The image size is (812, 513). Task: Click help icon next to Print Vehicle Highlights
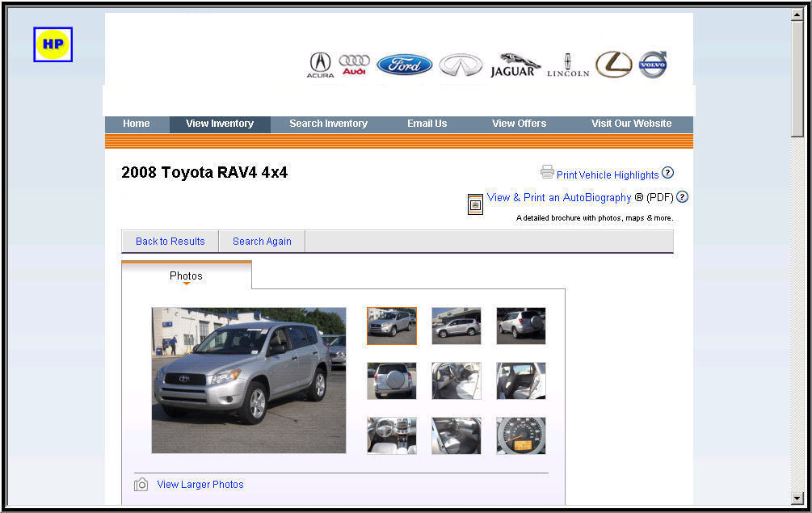tap(667, 172)
